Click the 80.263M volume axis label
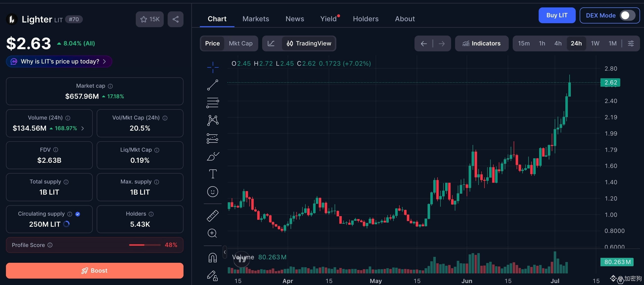 click(617, 262)
